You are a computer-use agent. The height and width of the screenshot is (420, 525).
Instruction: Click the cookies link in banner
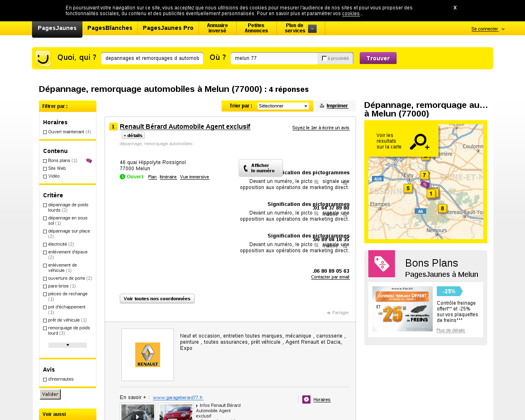click(351, 14)
